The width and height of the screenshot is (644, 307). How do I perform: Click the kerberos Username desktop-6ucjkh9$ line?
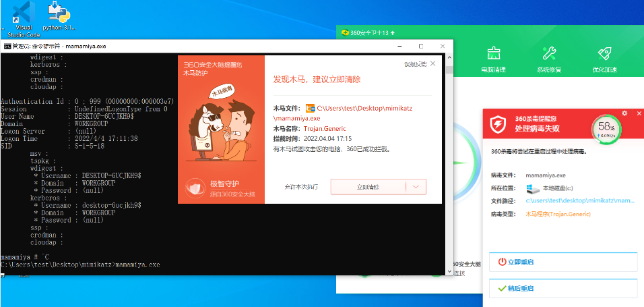tap(88, 205)
